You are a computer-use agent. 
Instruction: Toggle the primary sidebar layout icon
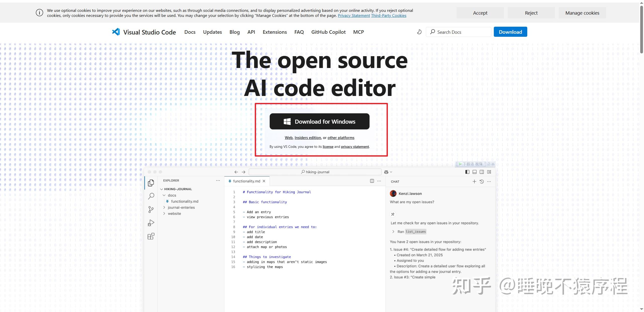point(467,172)
